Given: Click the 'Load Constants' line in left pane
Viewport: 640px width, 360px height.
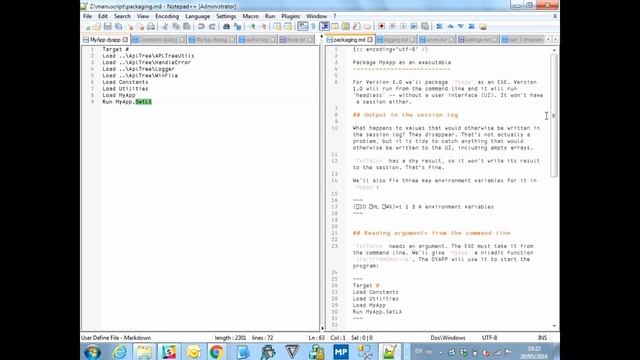Looking at the screenshot, I should coord(125,82).
